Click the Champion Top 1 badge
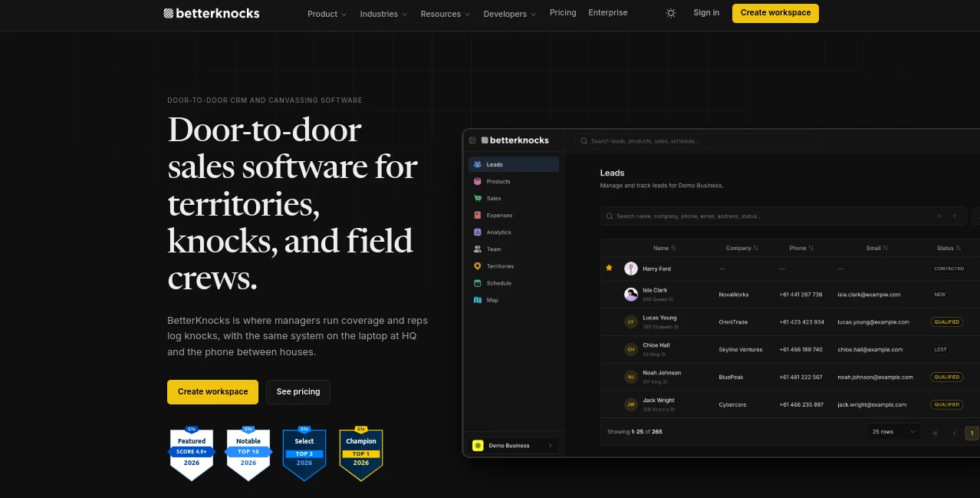 [361, 453]
